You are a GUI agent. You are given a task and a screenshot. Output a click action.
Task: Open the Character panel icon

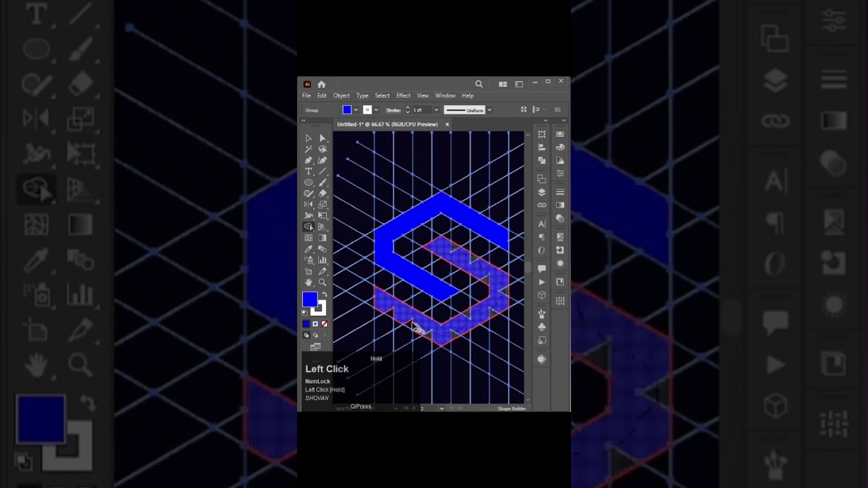(x=541, y=224)
